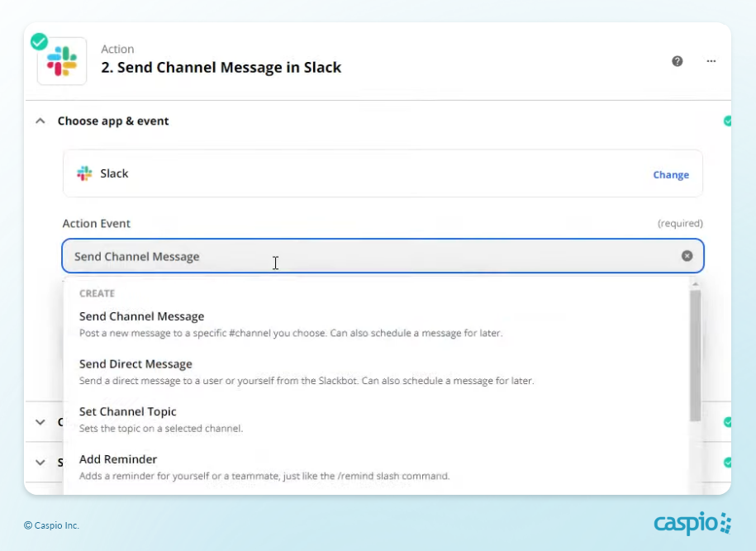Click the Slack app logo in step header
This screenshot has width=756, height=551.
pos(63,62)
